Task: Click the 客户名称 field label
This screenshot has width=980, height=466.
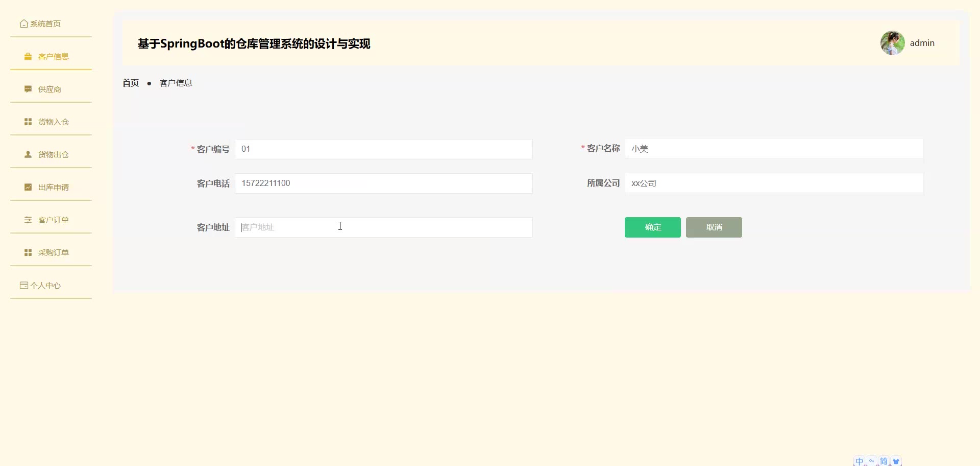Action: [603, 148]
